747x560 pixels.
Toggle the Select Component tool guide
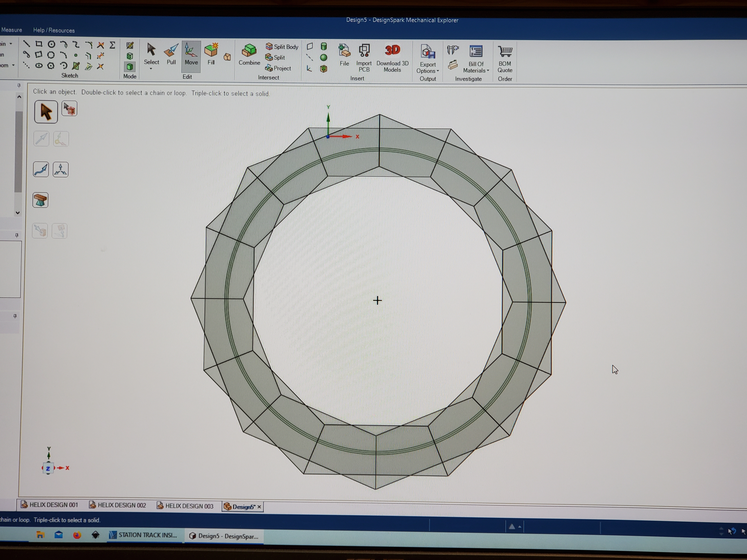(x=69, y=109)
